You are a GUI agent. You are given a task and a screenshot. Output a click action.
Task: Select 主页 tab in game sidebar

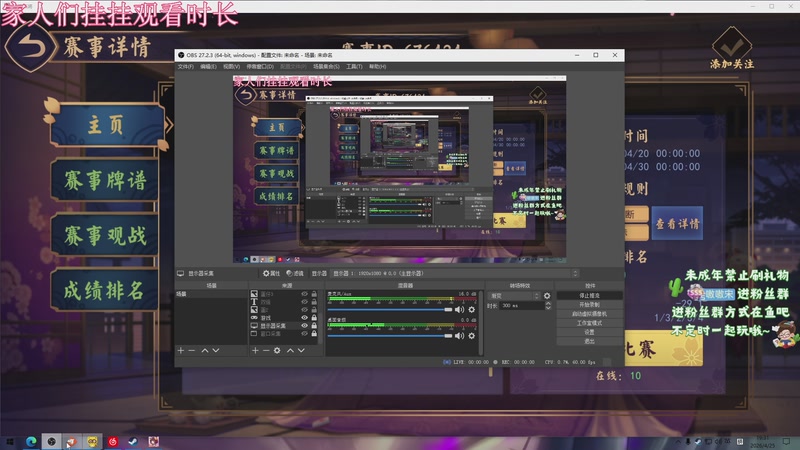point(106,124)
